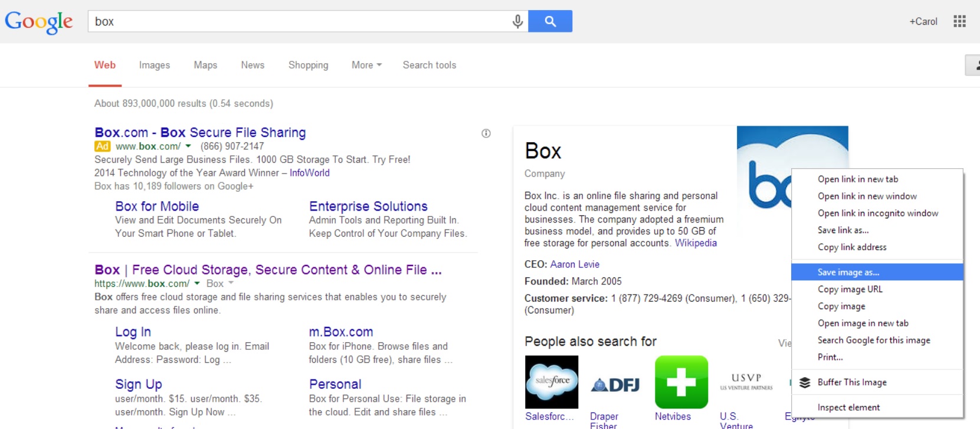
Task: Open the Enterprise Solutions sitelink
Action: [368, 207]
